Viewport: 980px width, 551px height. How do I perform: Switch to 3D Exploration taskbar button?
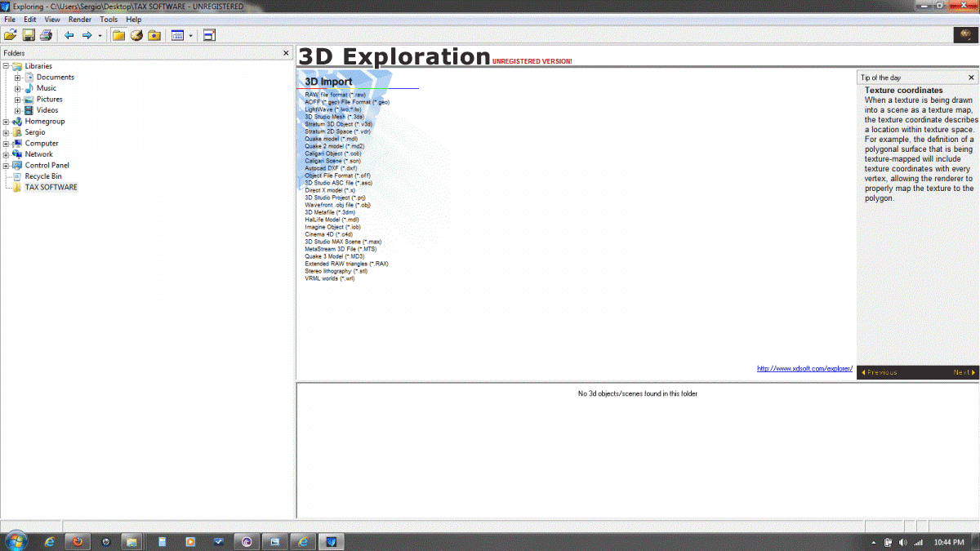click(x=332, y=542)
